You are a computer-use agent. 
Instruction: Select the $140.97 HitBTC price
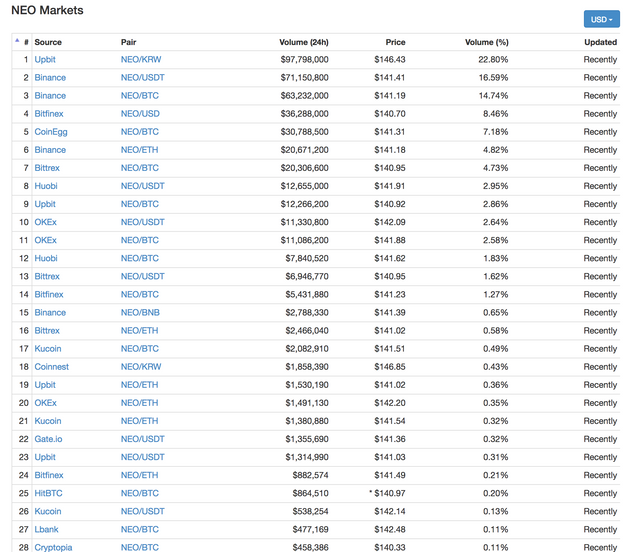pos(390,493)
